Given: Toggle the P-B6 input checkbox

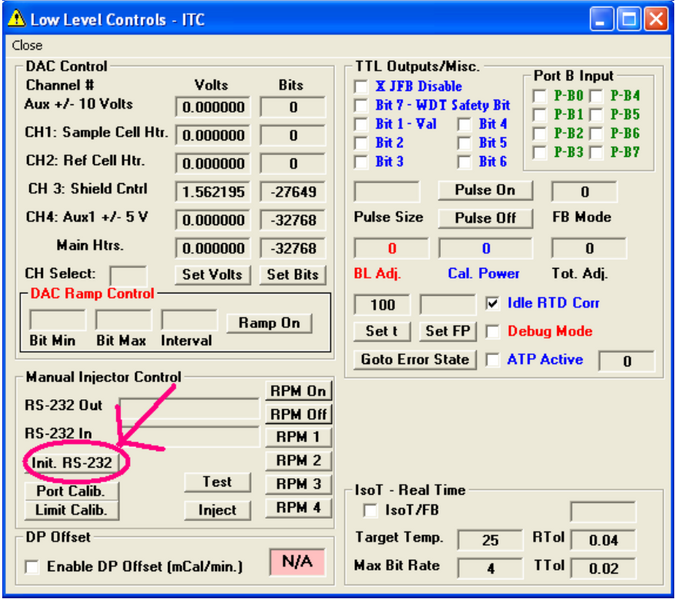Looking at the screenshot, I should coord(596,133).
